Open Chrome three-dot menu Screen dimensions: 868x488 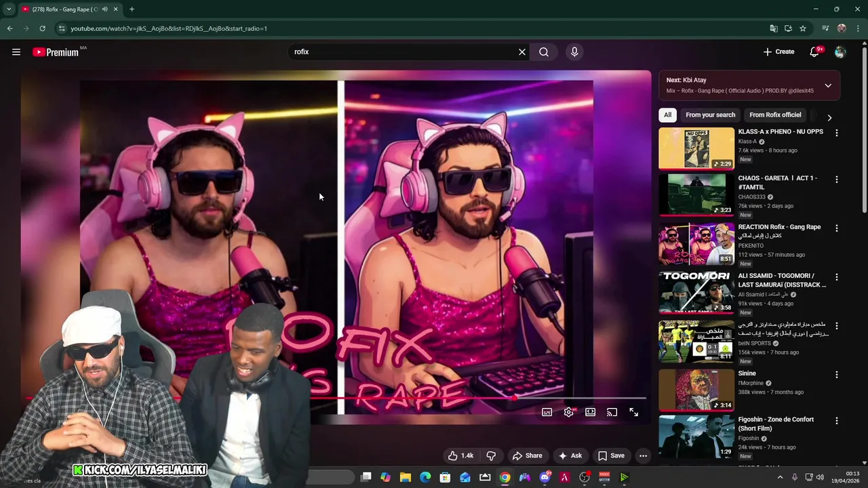pos(857,28)
